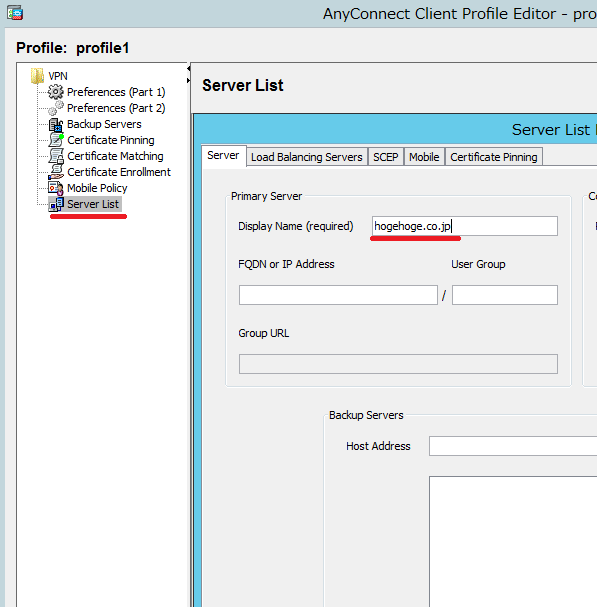Click the 'Server List' page heading
The image size is (597, 607).
point(243,85)
